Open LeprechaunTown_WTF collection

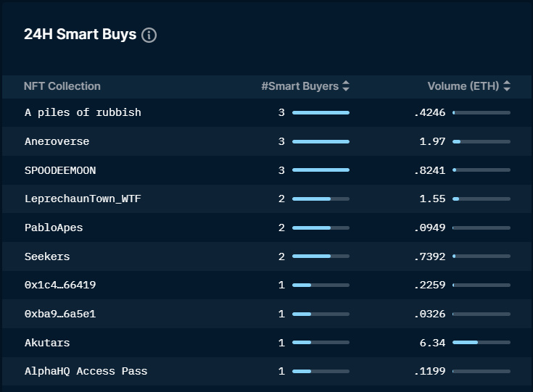[x=83, y=199]
